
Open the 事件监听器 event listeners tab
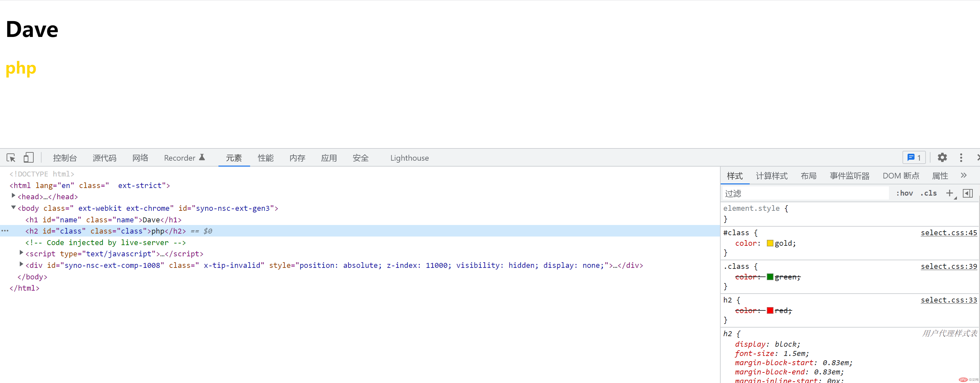coord(850,176)
